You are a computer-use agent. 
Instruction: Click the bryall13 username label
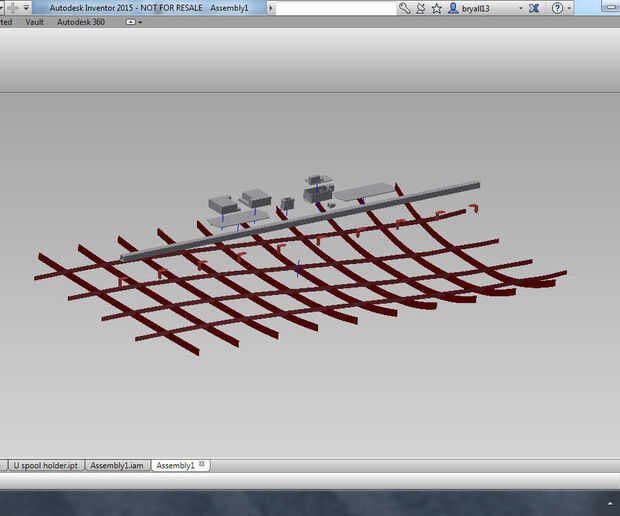pos(476,8)
